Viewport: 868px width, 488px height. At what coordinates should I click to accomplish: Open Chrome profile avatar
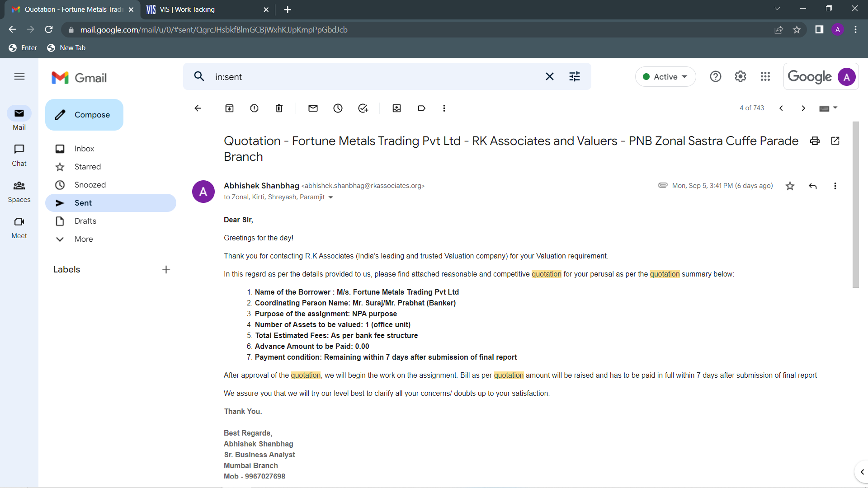(x=838, y=29)
